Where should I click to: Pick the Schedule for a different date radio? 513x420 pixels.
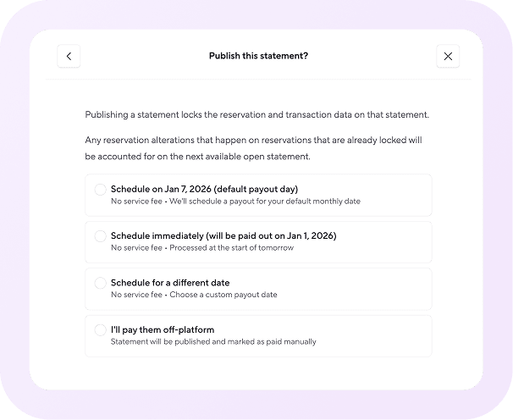[100, 283]
